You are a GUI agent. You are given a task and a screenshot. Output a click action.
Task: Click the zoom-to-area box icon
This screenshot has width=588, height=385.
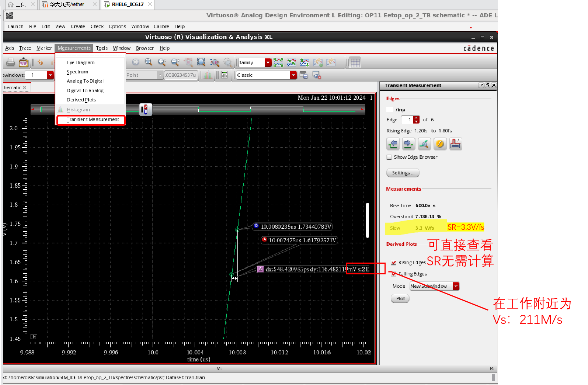coord(201,62)
